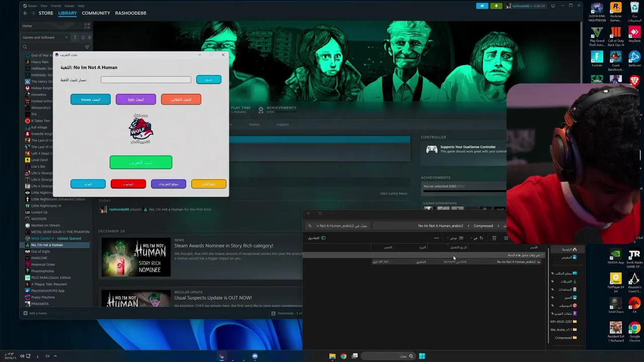Open the STORE tab in Steam
This screenshot has width=644, height=362.
click(x=46, y=13)
